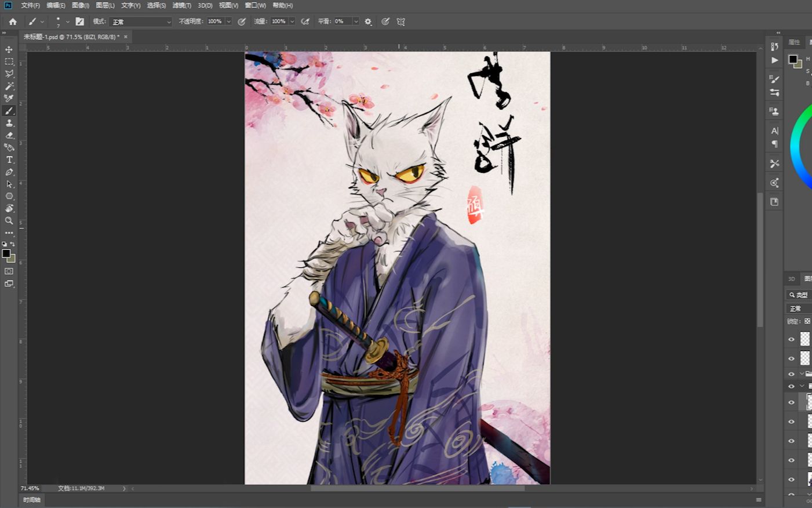Select the Path Selection arrow tool
Image resolution: width=812 pixels, height=508 pixels.
(9, 184)
